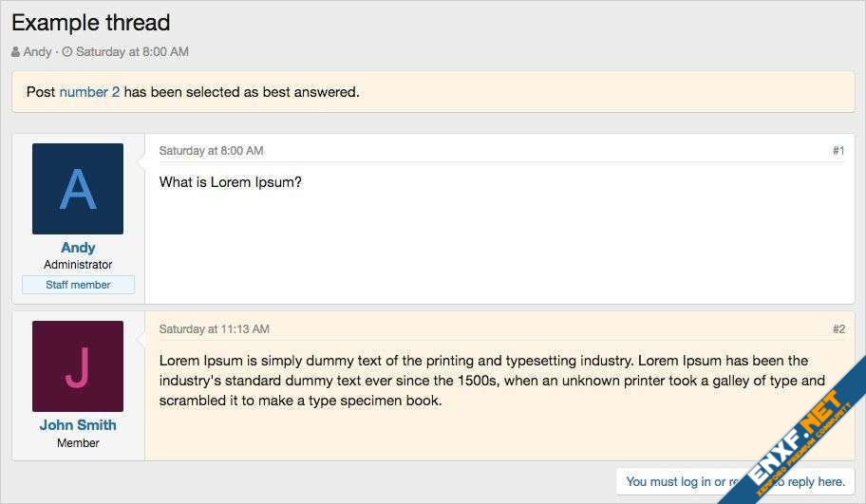Open John Smith's maroon 'J' avatar
This screenshot has width=866, height=504.
pos(78,366)
